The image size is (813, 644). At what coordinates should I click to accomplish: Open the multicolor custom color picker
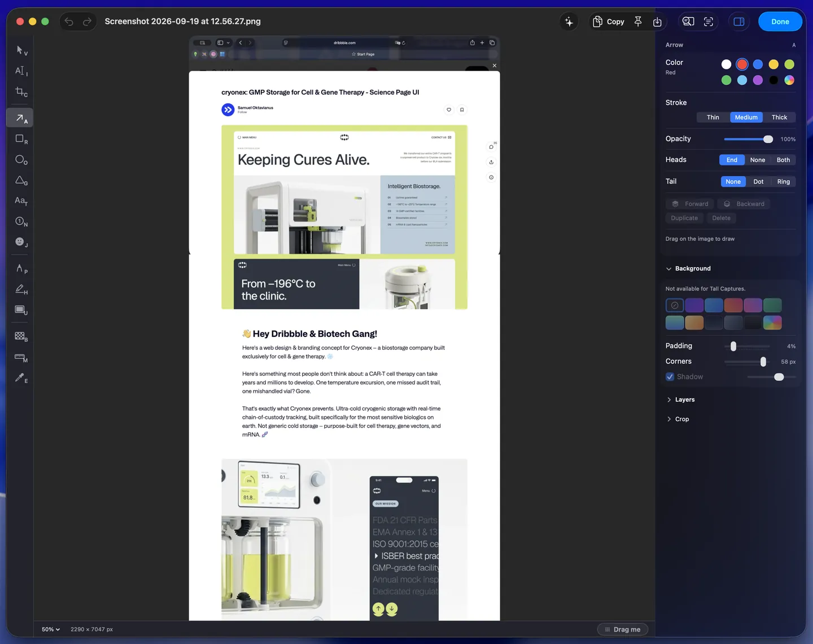click(790, 80)
